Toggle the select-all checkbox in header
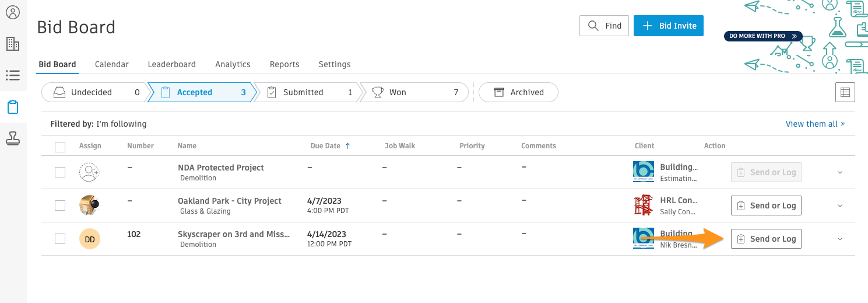The width and height of the screenshot is (868, 303). (x=60, y=147)
